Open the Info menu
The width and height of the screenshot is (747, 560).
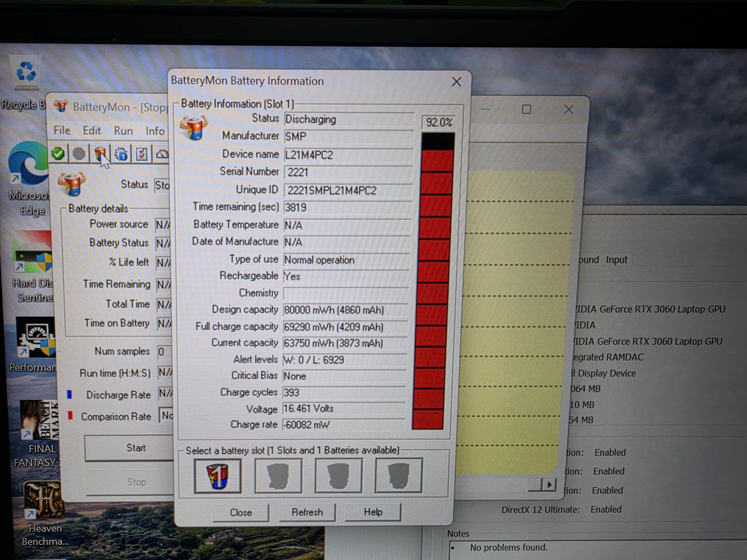155,131
